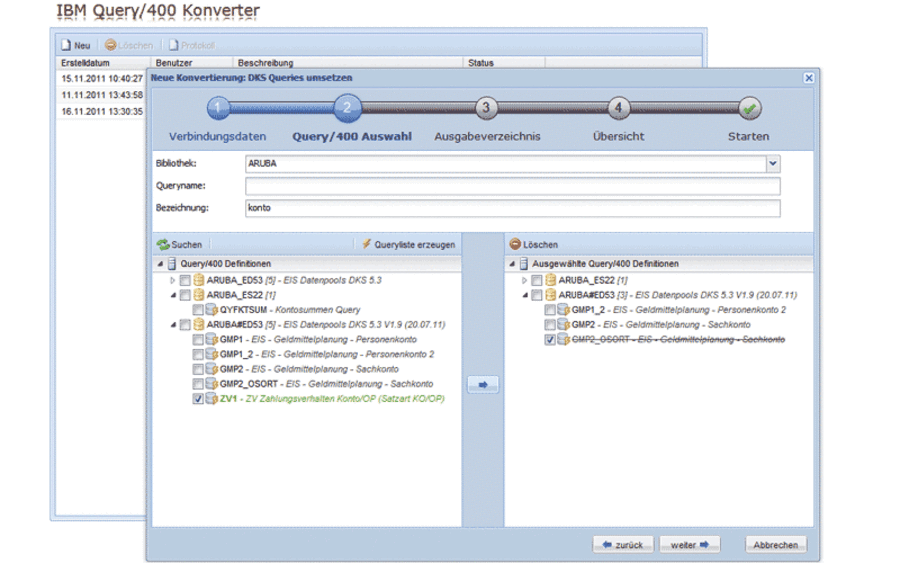Select the 15.11.2011 10:40:27 row
This screenshot has width=900, height=563.
click(102, 79)
